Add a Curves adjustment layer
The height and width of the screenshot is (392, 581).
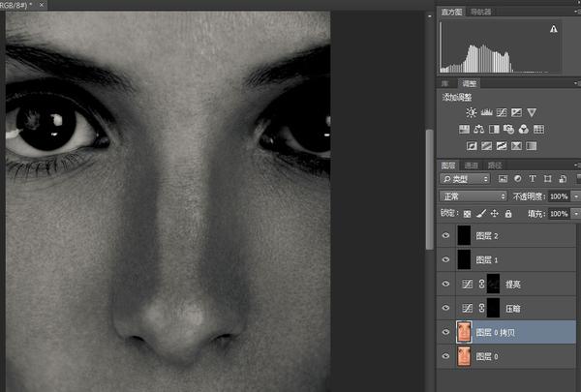(502, 113)
